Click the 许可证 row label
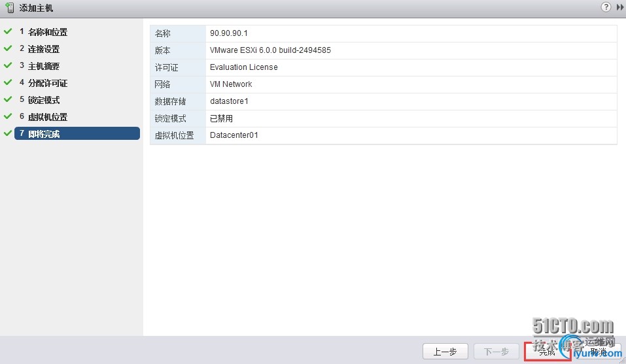This screenshot has width=626, height=364. (x=167, y=67)
